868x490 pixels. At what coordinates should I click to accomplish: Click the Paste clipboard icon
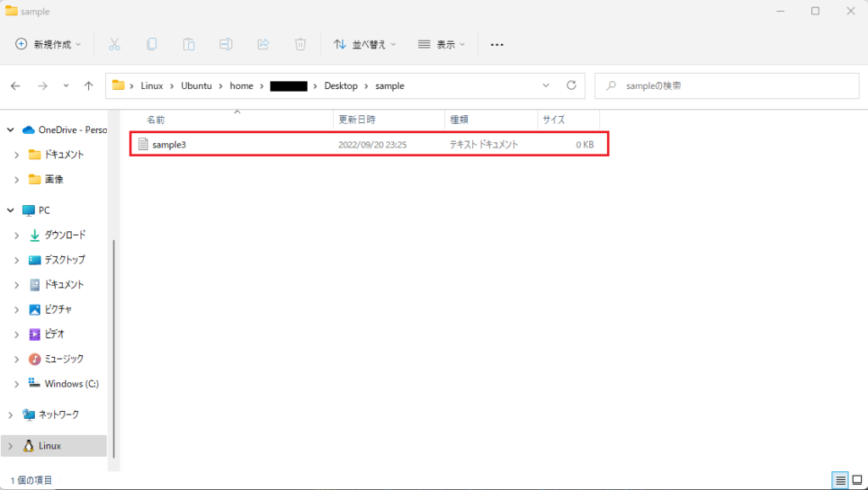[x=189, y=44]
